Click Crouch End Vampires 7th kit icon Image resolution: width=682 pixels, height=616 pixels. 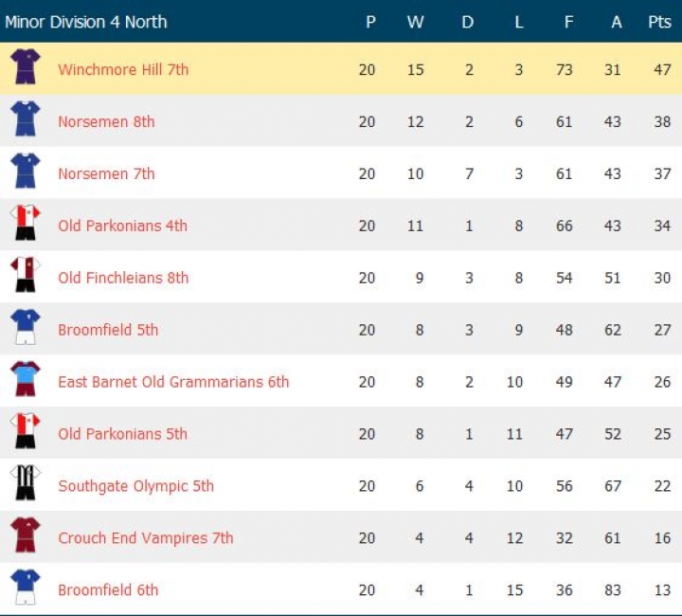(26, 537)
